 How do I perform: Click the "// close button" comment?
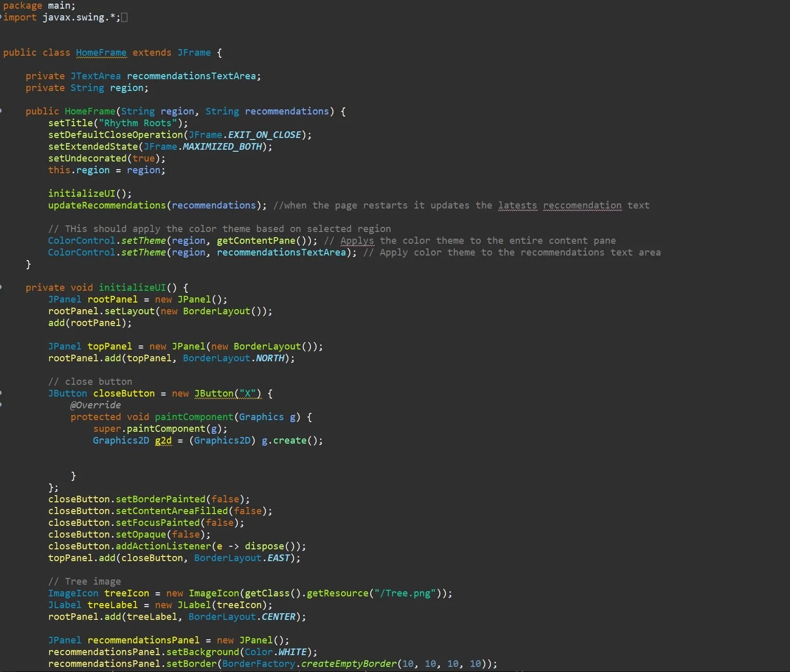(x=90, y=382)
